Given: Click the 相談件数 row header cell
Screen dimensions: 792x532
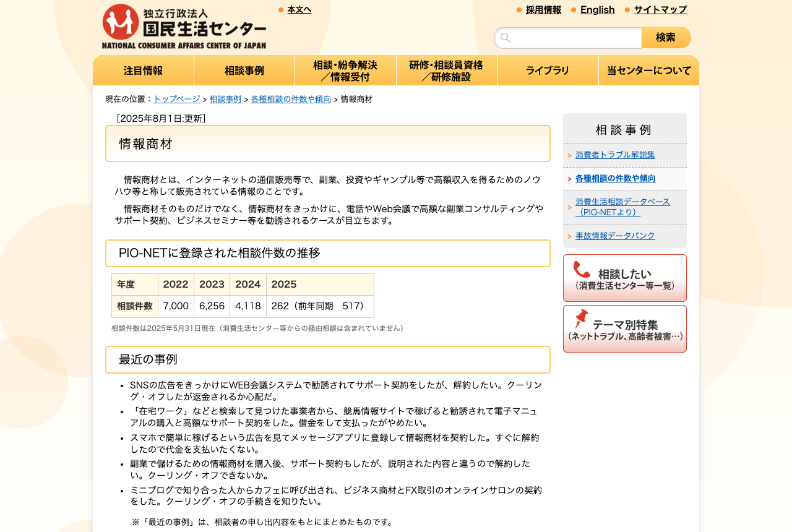Looking at the screenshot, I should [x=135, y=306].
